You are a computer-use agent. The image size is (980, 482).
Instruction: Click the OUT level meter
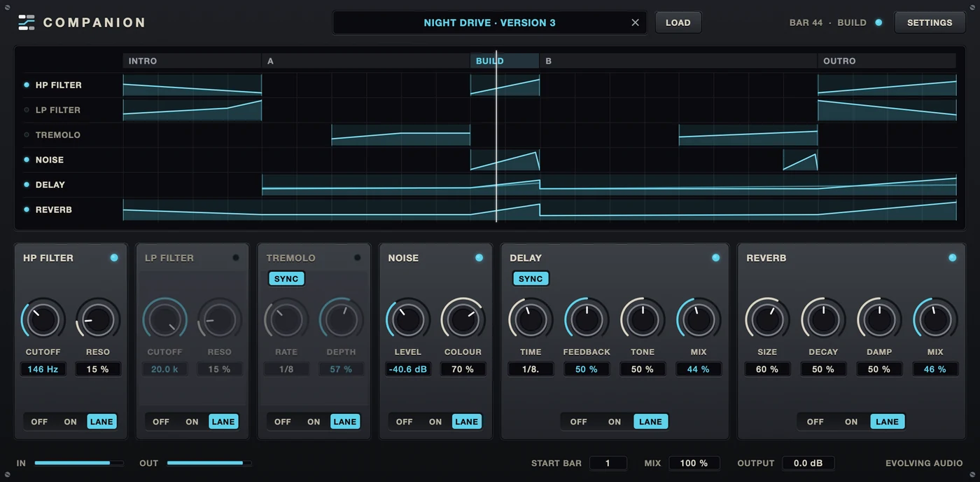tap(209, 463)
